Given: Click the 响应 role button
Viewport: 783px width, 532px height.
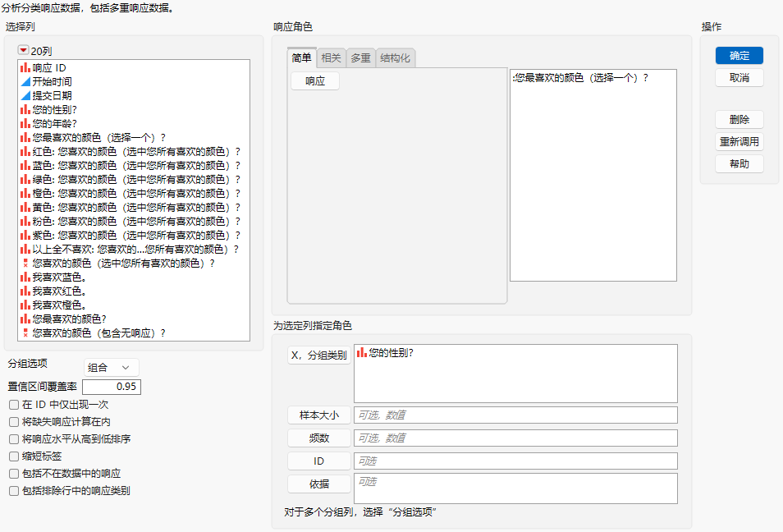Looking at the screenshot, I should tap(315, 81).
